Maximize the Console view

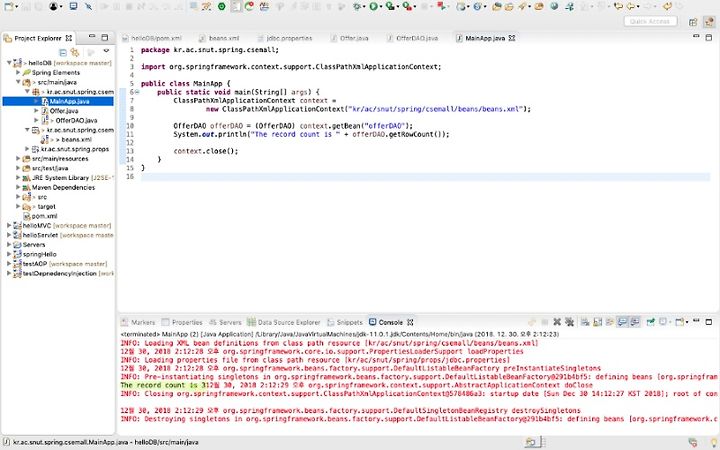pos(709,321)
